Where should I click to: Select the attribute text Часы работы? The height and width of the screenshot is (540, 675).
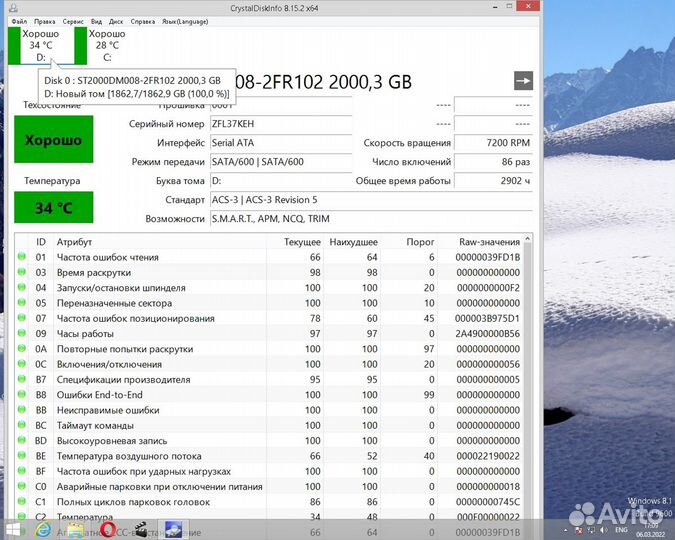[85, 334]
